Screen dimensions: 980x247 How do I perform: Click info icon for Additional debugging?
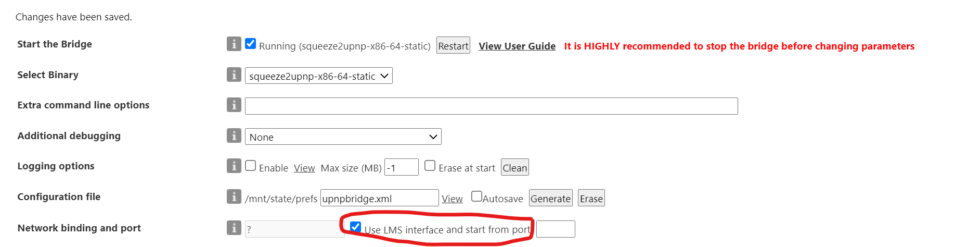234,136
